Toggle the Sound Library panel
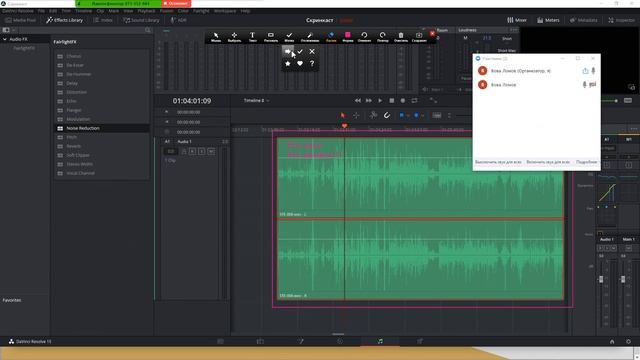640x360 pixels. [x=141, y=20]
